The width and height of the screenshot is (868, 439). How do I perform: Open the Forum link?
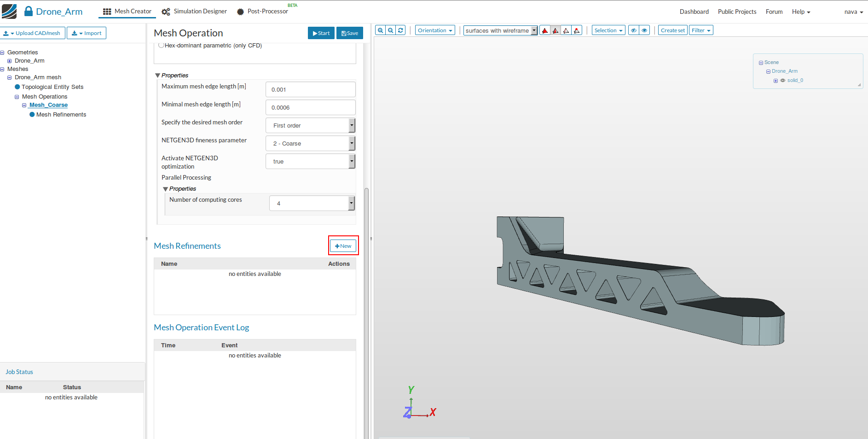coord(774,12)
